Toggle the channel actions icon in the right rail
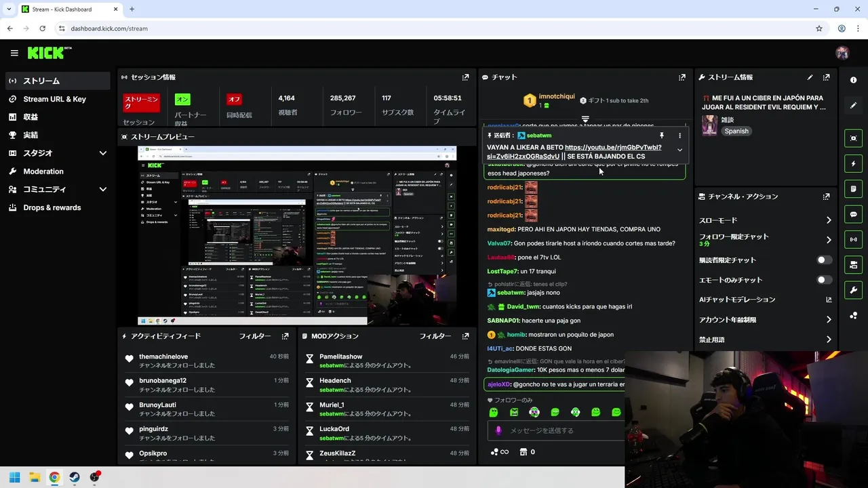This screenshot has height=488, width=868. pyautogui.click(x=853, y=264)
